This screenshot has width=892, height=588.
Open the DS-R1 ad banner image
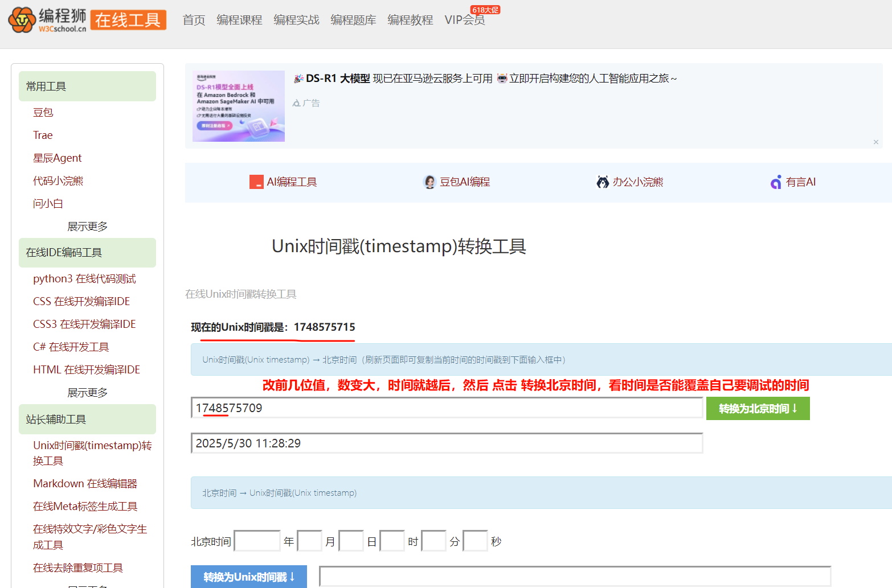tap(238, 106)
